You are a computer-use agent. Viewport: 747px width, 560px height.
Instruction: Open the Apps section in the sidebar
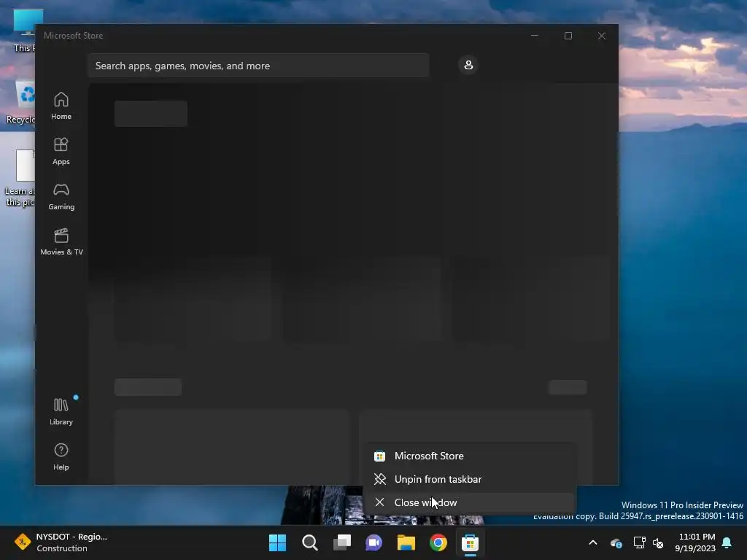click(x=61, y=152)
